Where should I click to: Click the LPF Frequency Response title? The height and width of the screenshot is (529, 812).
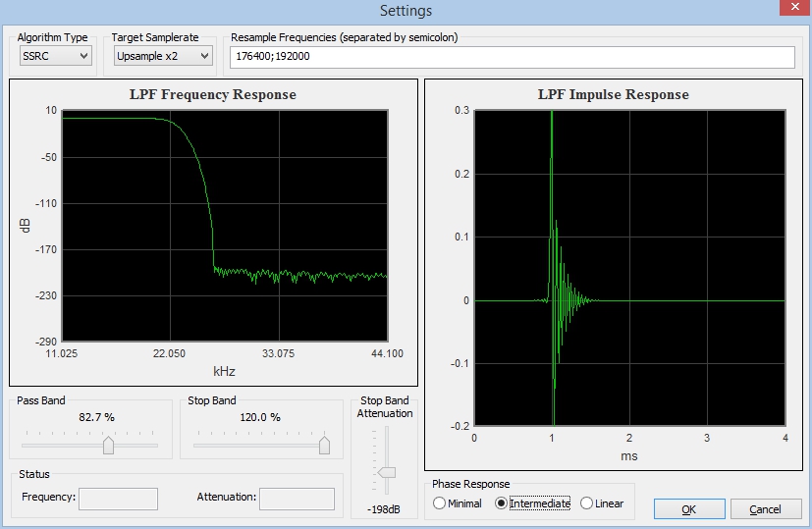[212, 95]
